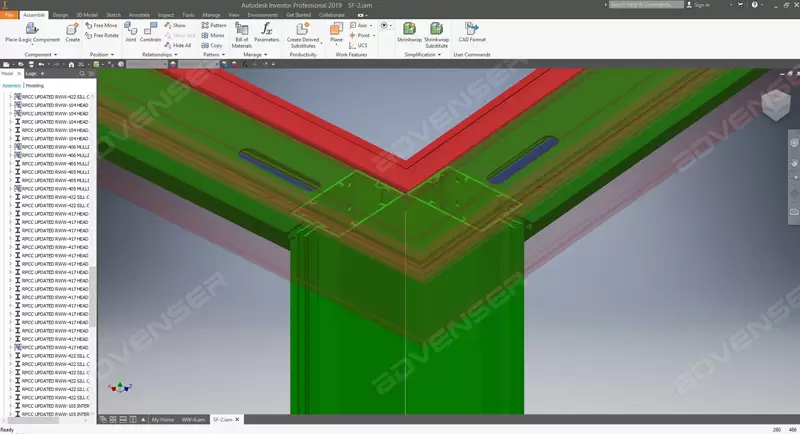
Task: Click the help search input field
Action: [645, 5]
